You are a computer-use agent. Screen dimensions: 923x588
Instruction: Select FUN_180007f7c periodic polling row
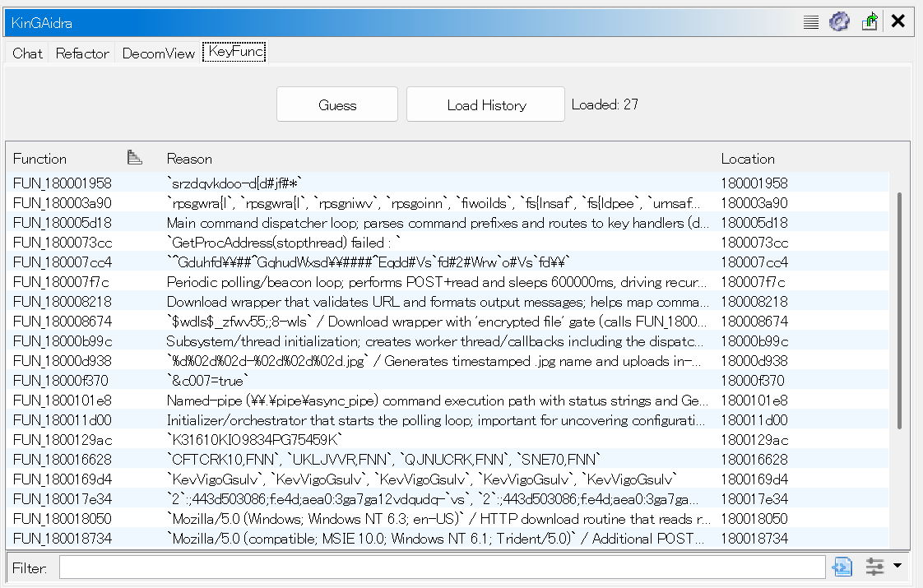coord(448,282)
